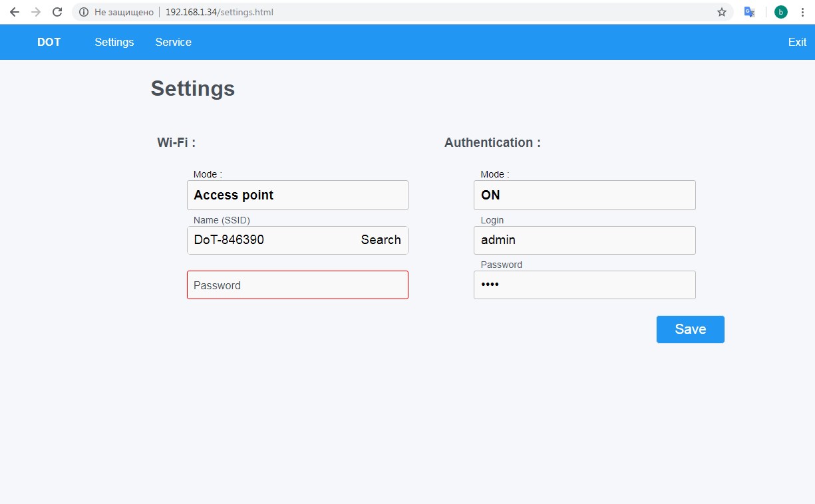Open the Wi-Fi Mode dropdown showing Access point
Image resolution: width=815 pixels, height=504 pixels.
pyautogui.click(x=297, y=195)
